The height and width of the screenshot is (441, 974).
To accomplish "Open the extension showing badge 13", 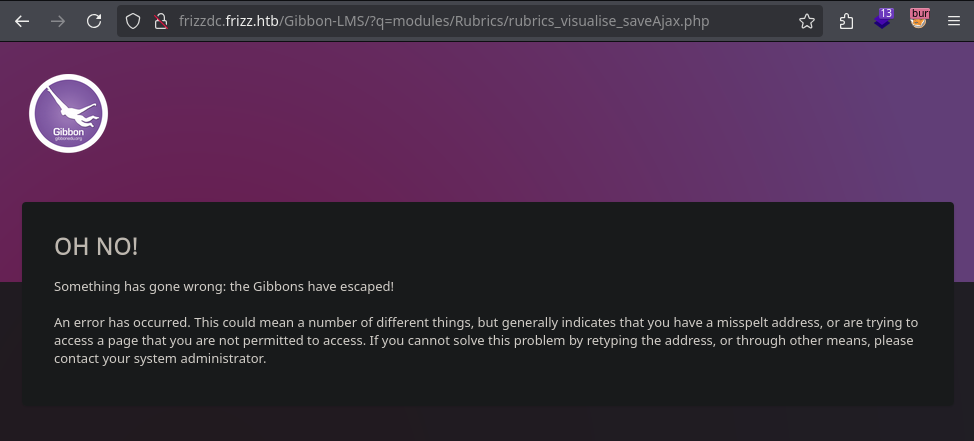I will (883, 20).
